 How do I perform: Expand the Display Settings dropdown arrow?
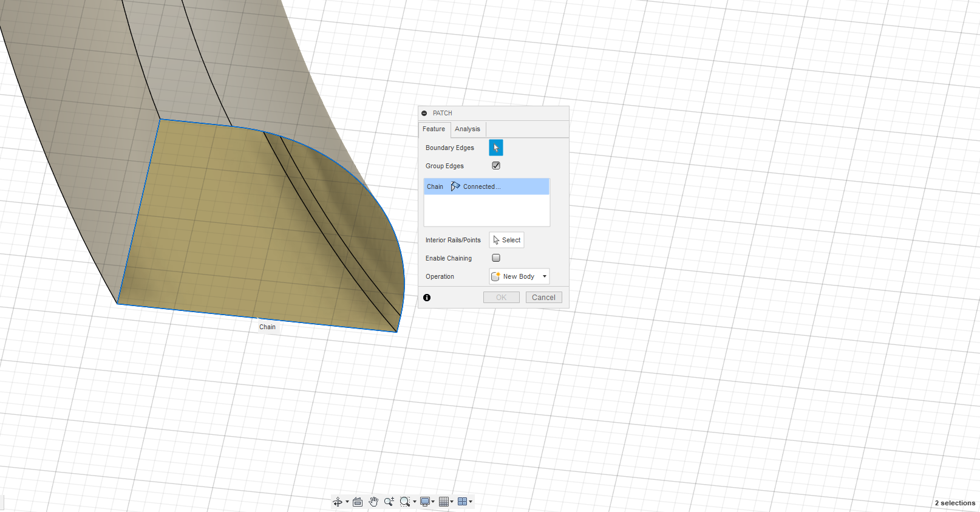(x=433, y=502)
